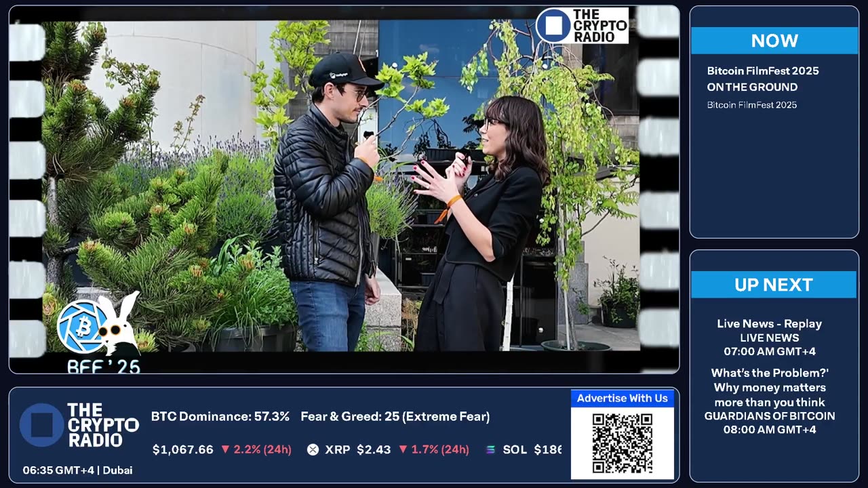Click the UP NEXT panel header
868x488 pixels.
(x=774, y=285)
